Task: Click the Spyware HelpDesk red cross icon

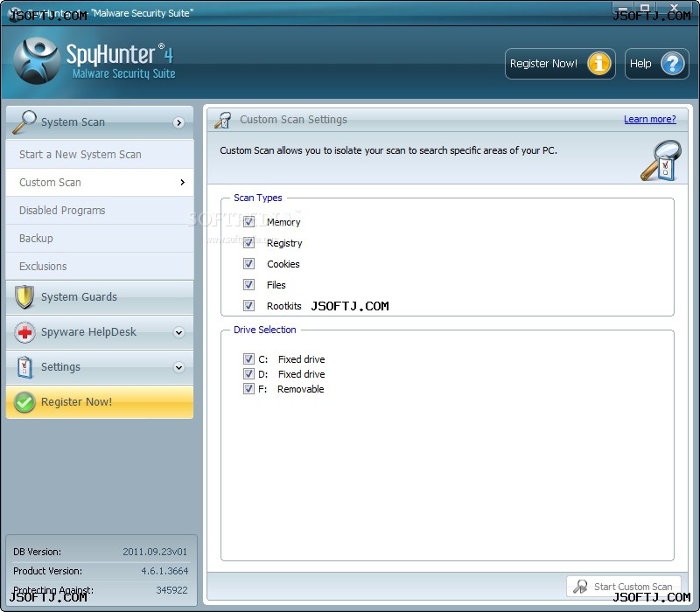Action: (24, 332)
